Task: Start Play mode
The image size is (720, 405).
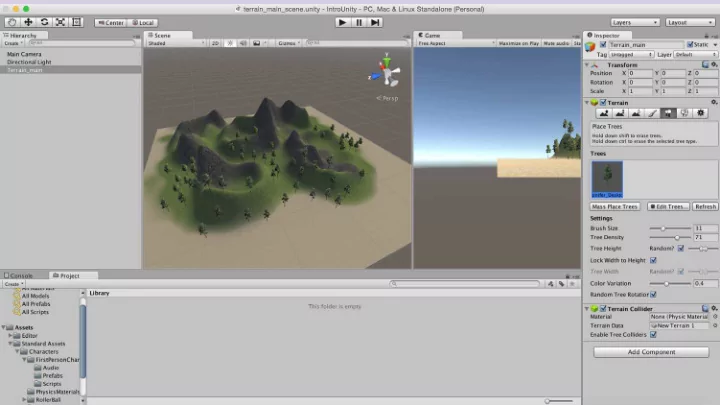Action: 342,22
